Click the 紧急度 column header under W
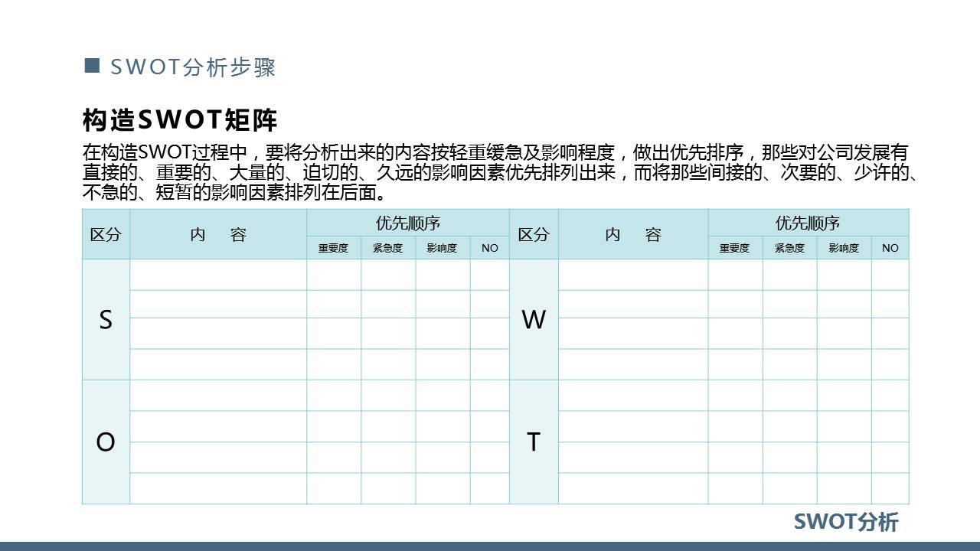Image resolution: width=980 pixels, height=551 pixels. (x=790, y=248)
